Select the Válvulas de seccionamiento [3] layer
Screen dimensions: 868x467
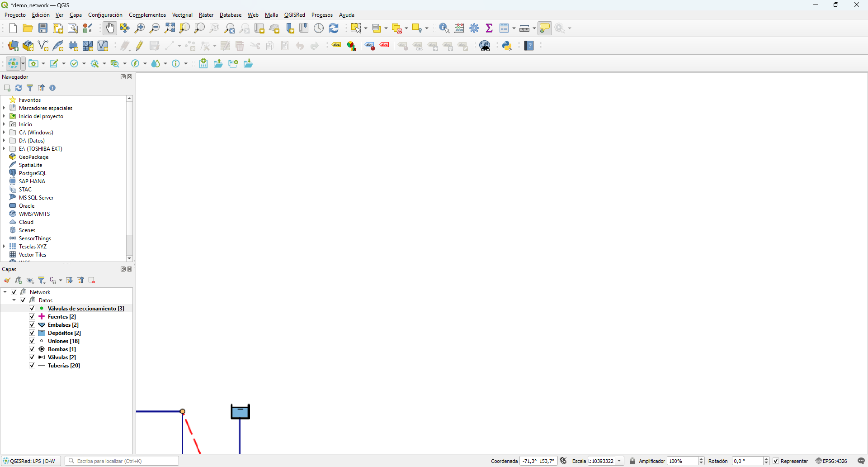tap(86, 309)
